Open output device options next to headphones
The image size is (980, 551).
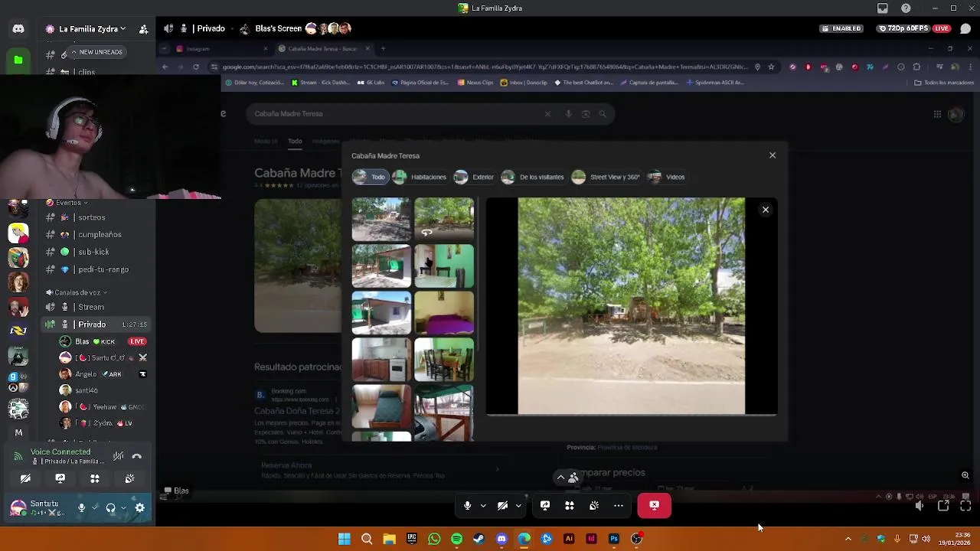[123, 507]
